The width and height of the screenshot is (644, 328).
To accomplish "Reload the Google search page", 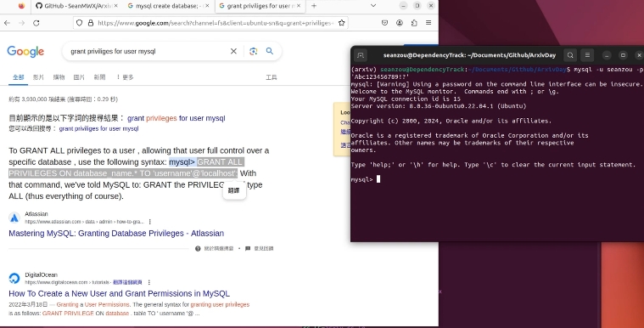I will click(x=36, y=23).
